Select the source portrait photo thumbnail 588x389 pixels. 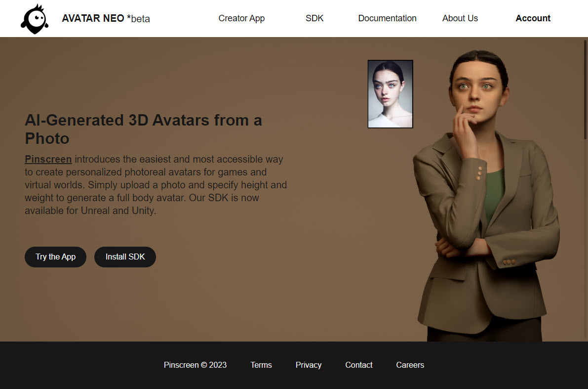click(x=391, y=94)
